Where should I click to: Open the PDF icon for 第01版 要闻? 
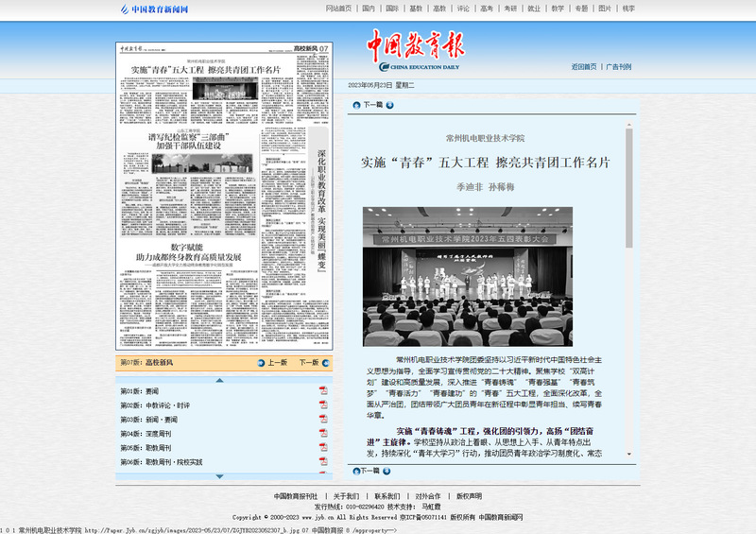click(x=323, y=390)
